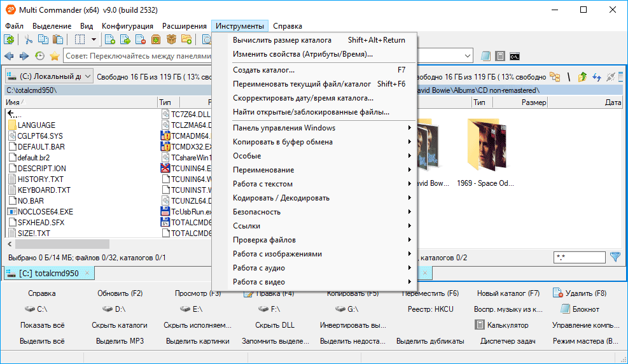Click the blue swap panels arrows icon
Viewport: 628px width, 364px height.
[x=597, y=77]
